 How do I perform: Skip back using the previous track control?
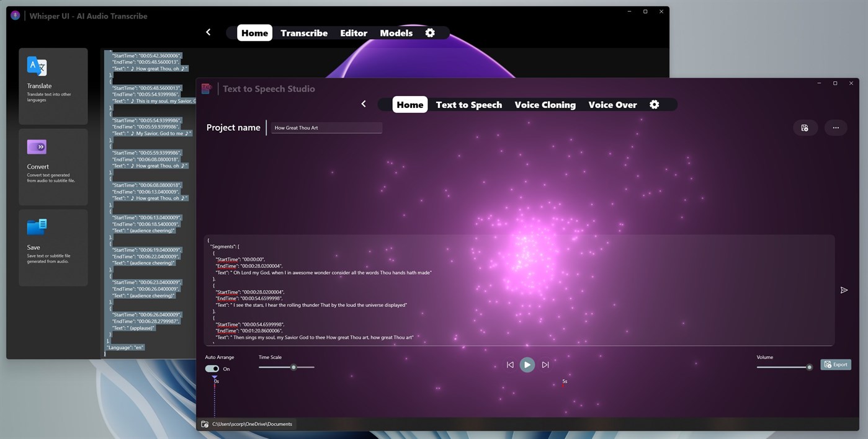[x=509, y=365]
